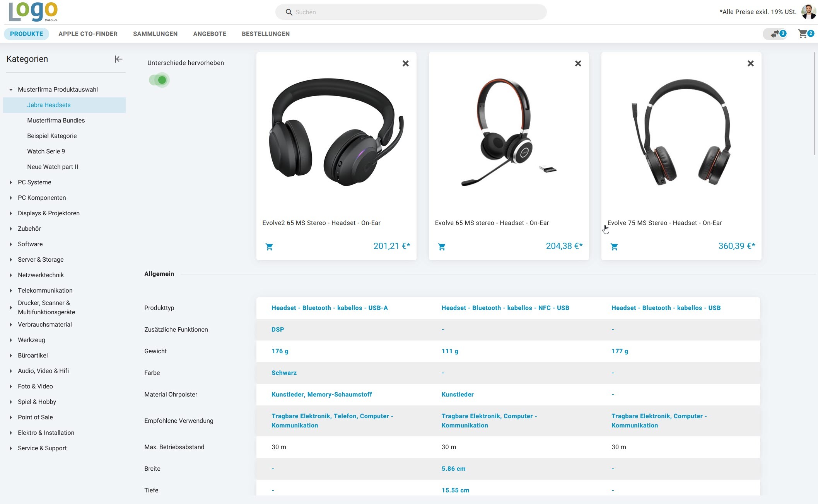Screen dimensions: 818x504
Task: Add Evolve 75 MS Stereo to cart
Action: [614, 247]
